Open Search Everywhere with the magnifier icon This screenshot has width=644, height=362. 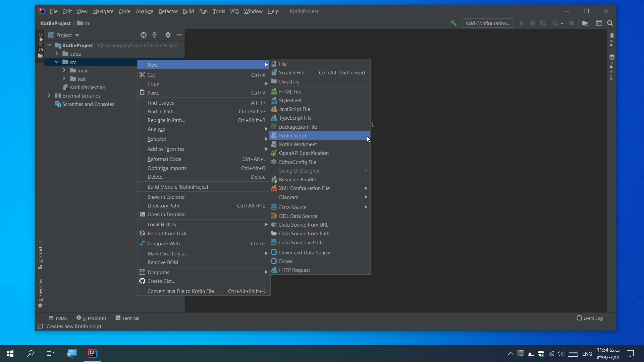610,23
